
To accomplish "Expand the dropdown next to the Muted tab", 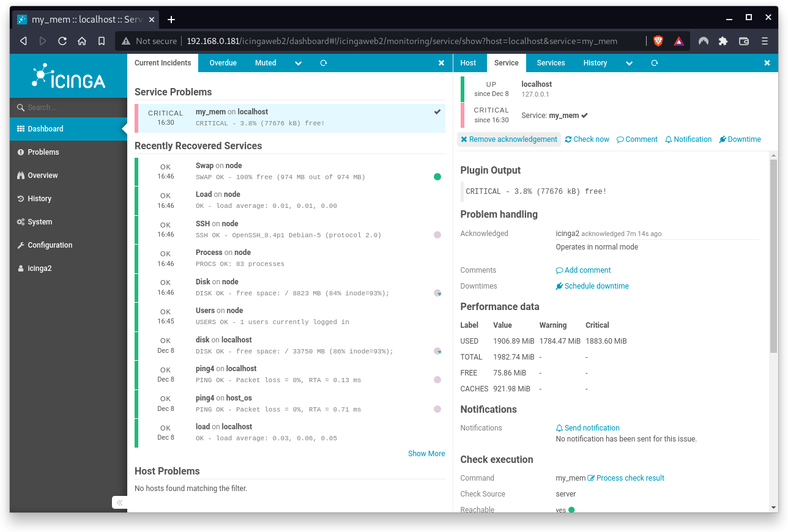I will point(298,62).
